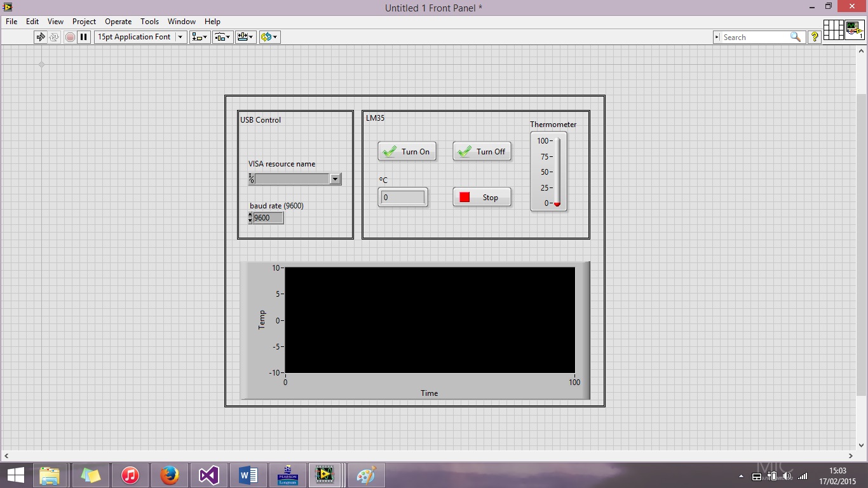Viewport: 868px width, 488px height.
Task: Run the VI with the Run arrow
Action: pos(41,37)
